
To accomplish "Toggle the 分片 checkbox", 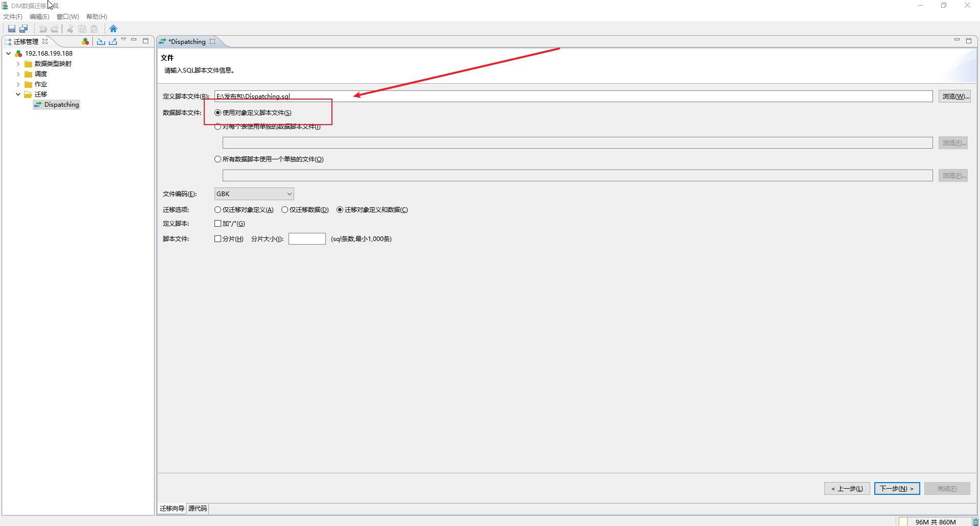I will pyautogui.click(x=218, y=238).
